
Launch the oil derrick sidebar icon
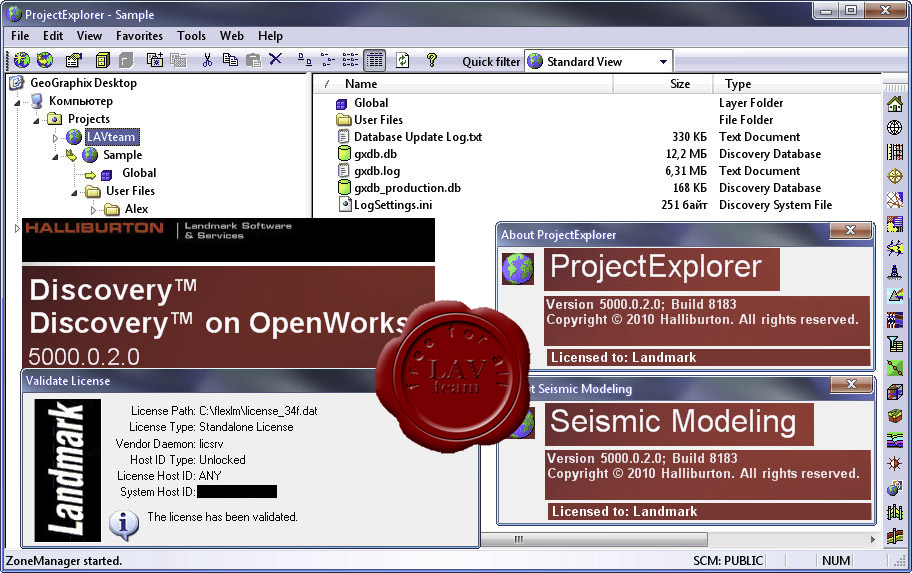pyautogui.click(x=895, y=271)
